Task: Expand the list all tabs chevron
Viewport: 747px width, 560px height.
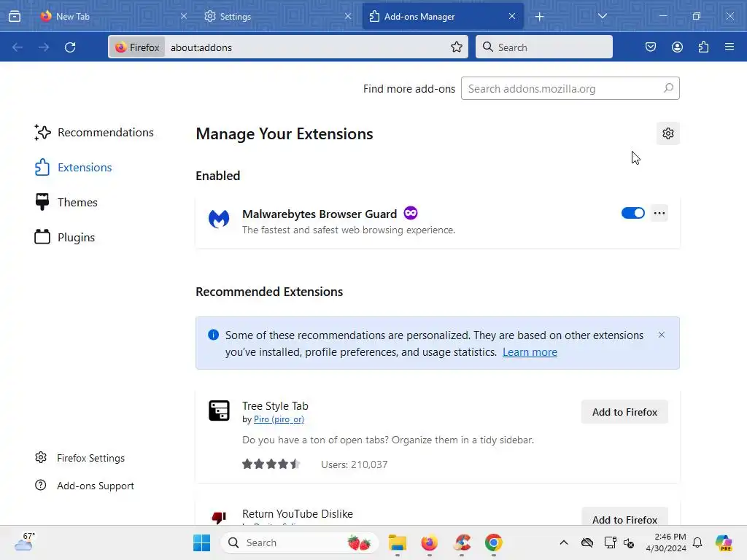Action: (x=602, y=16)
